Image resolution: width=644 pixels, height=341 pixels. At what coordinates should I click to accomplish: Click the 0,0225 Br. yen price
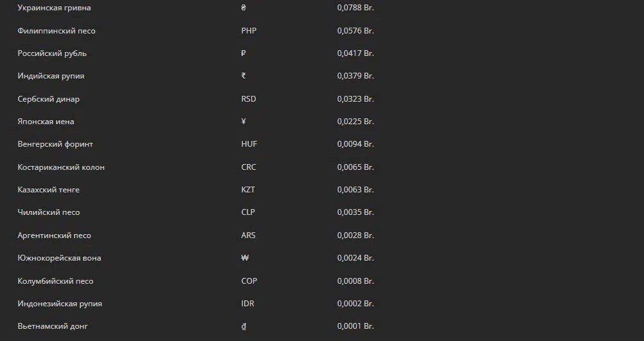pos(355,122)
